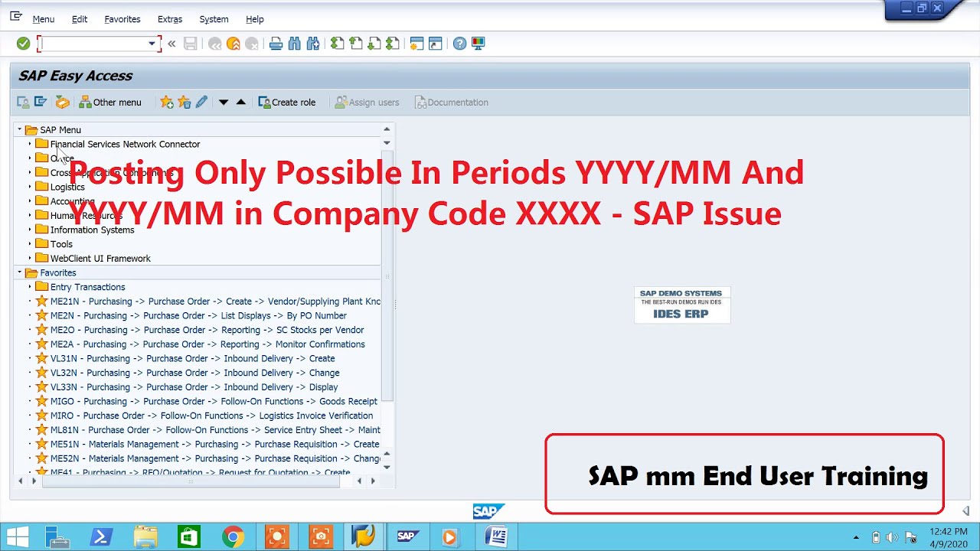Open Microsoft Word from the taskbar
The image size is (980, 551).
tap(496, 537)
